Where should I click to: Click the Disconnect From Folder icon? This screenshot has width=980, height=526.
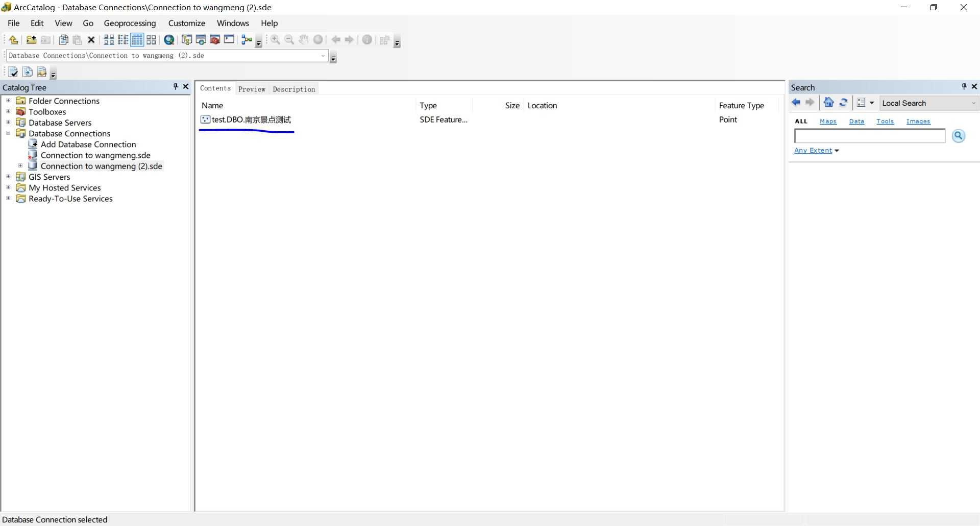click(45, 40)
